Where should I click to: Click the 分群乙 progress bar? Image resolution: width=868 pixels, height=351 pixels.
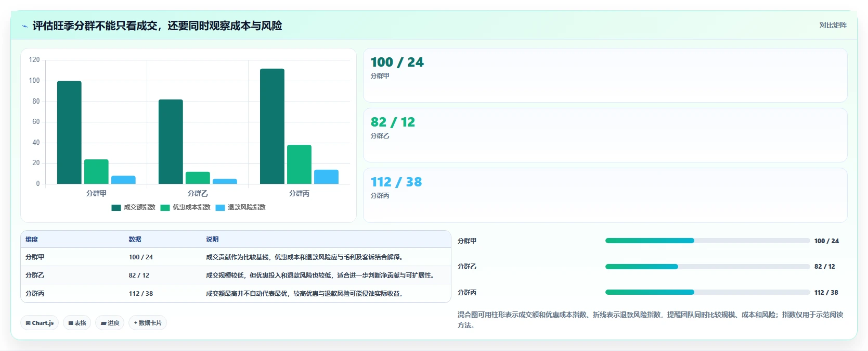[707, 267]
